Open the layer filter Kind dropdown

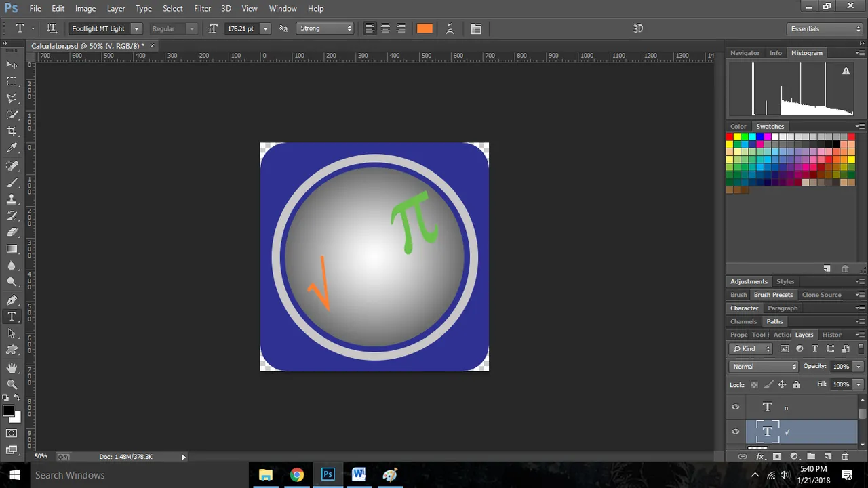coord(751,349)
